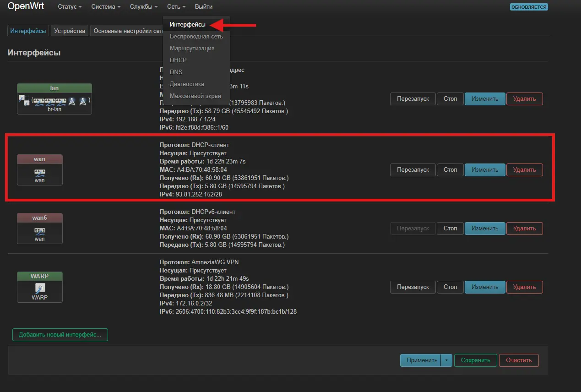Expand the Службы menu

click(x=144, y=7)
